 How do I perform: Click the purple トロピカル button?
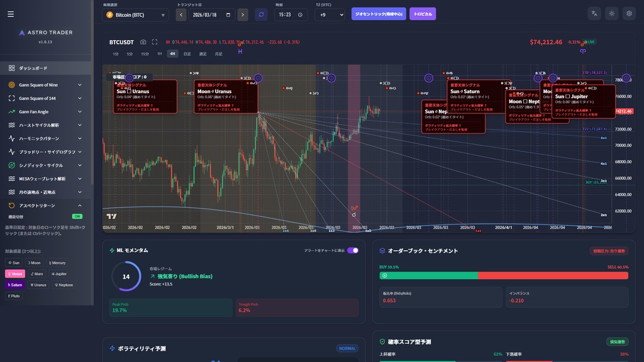(x=423, y=13)
